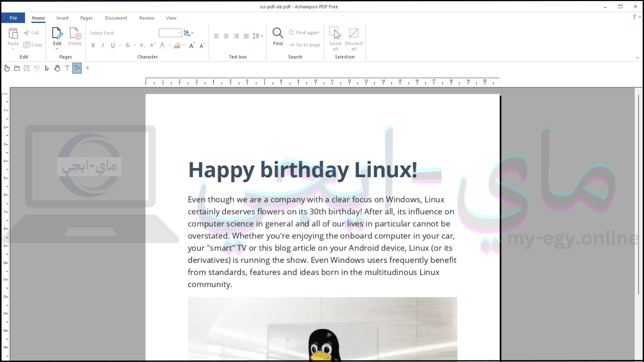Click the Happy birthday Linux! heading
The width and height of the screenshot is (644, 362).
click(303, 170)
